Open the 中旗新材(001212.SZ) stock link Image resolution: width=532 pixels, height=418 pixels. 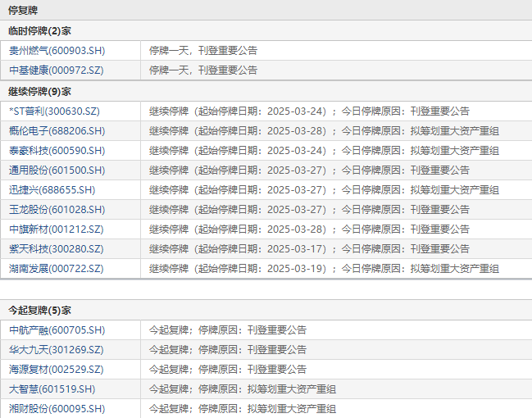[x=57, y=229]
